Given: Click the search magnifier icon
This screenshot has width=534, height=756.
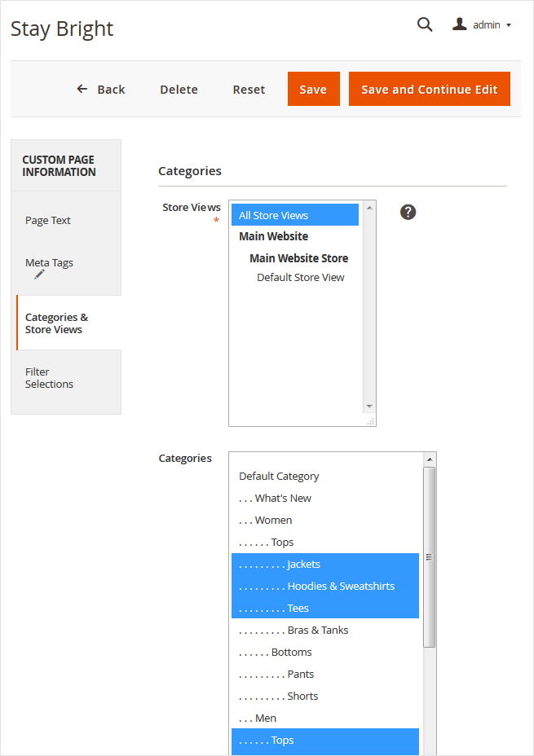Looking at the screenshot, I should coord(425,24).
